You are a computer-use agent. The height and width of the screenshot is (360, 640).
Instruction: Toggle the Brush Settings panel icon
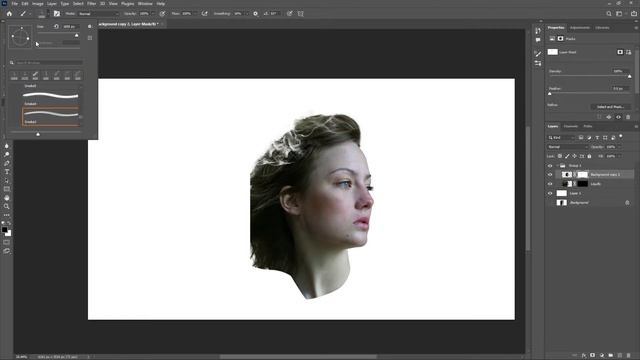(x=57, y=13)
